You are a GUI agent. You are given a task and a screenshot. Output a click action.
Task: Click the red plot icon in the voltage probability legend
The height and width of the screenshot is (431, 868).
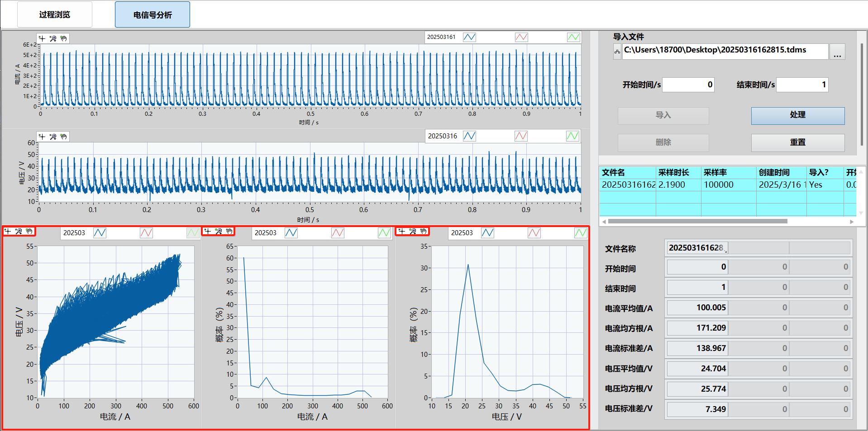(x=534, y=232)
